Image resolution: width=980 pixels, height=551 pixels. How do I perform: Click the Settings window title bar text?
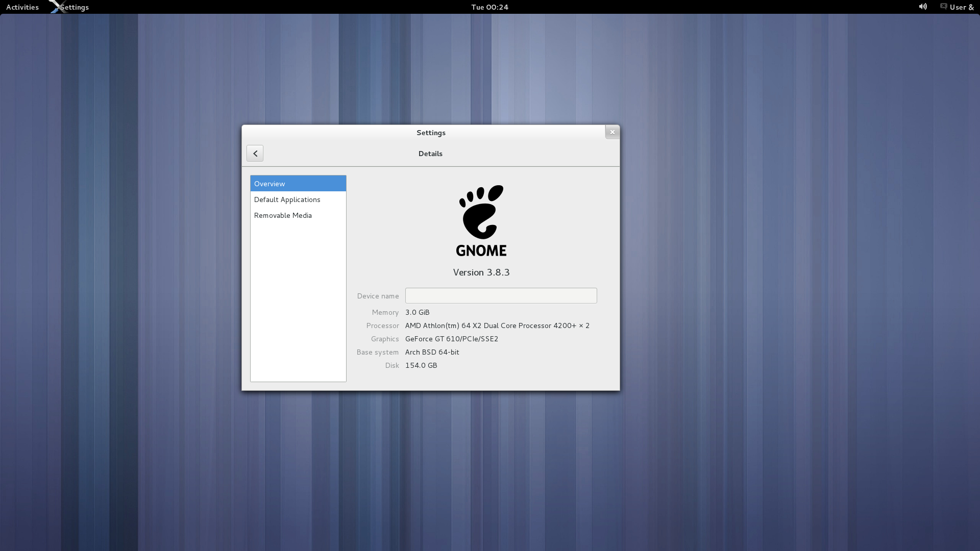pyautogui.click(x=431, y=133)
